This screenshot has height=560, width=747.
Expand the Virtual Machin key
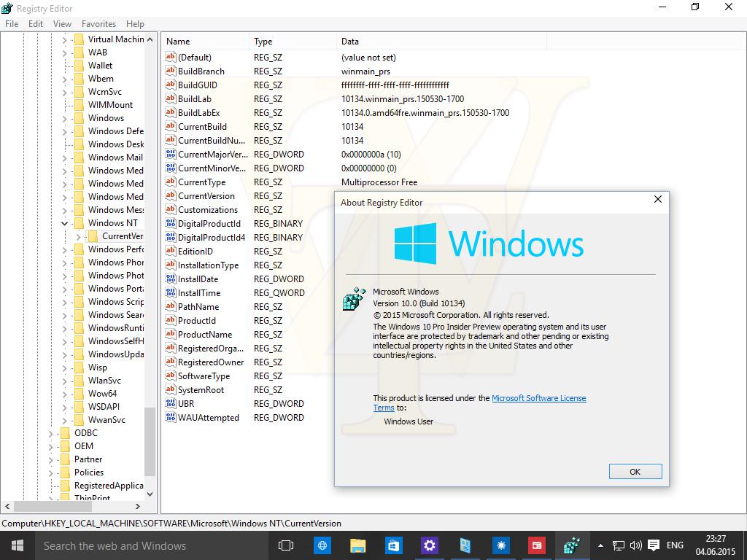point(64,39)
